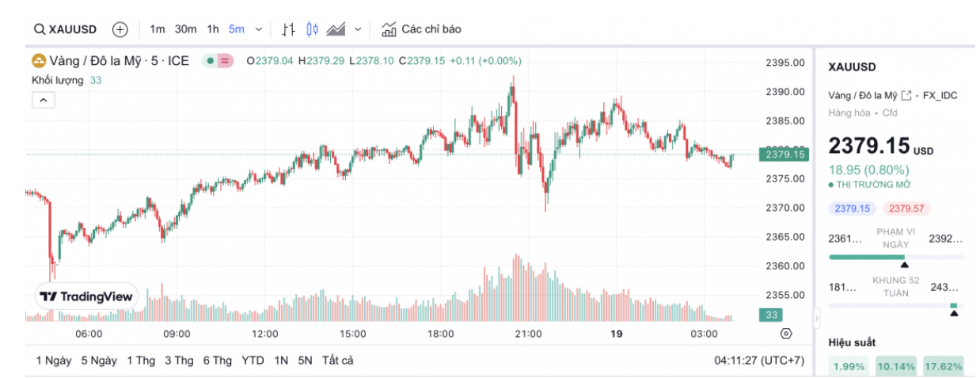The image size is (980, 378).
Task: Expand the time interval dropdown arrow
Action: [260, 29]
